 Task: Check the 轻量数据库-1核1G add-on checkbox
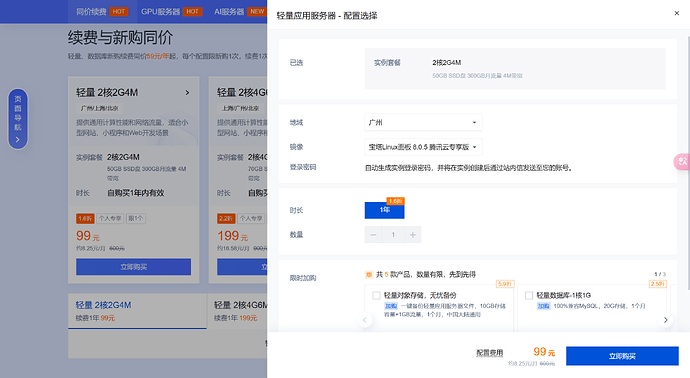coord(529,295)
